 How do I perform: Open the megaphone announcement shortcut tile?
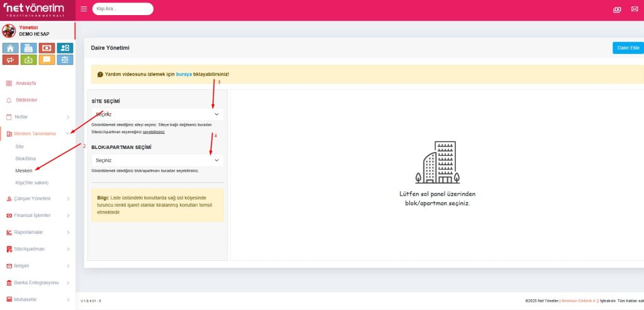pyautogui.click(x=9, y=60)
